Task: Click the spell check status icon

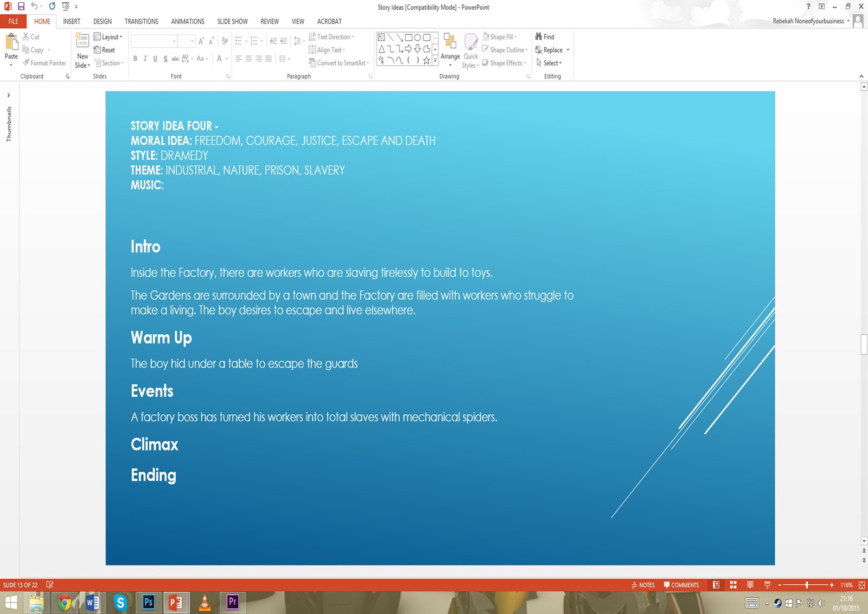Action: click(x=50, y=585)
